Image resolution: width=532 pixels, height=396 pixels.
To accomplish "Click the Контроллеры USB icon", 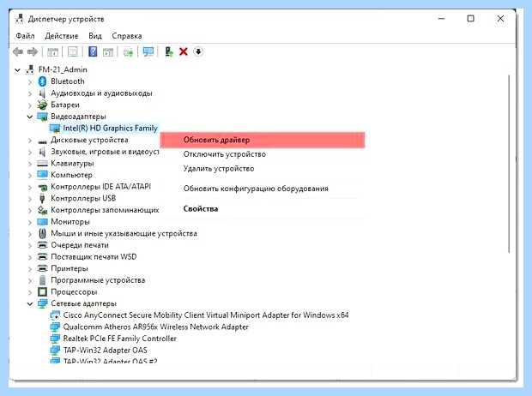I will (42, 198).
